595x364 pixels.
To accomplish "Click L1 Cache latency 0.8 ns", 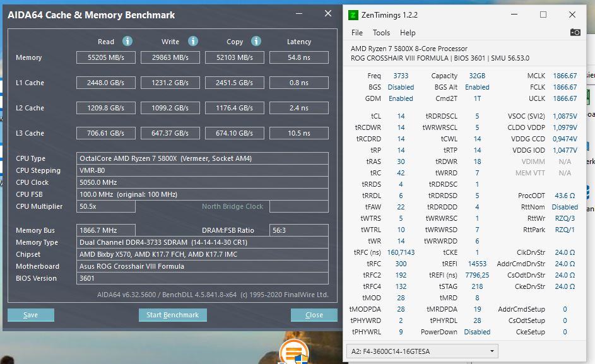I will [299, 83].
